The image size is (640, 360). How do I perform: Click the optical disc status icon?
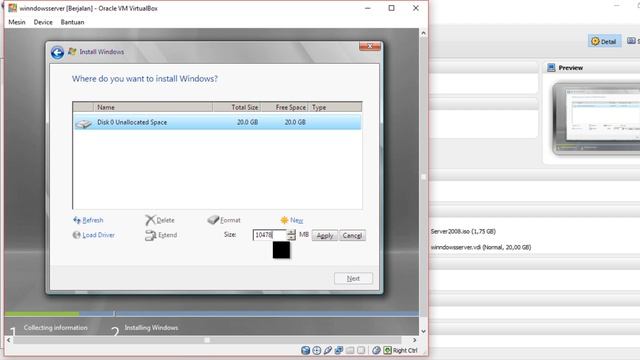[x=317, y=350]
